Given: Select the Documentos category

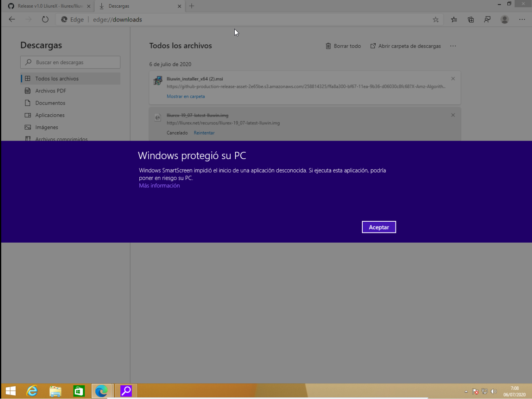Looking at the screenshot, I should [x=71, y=103].
